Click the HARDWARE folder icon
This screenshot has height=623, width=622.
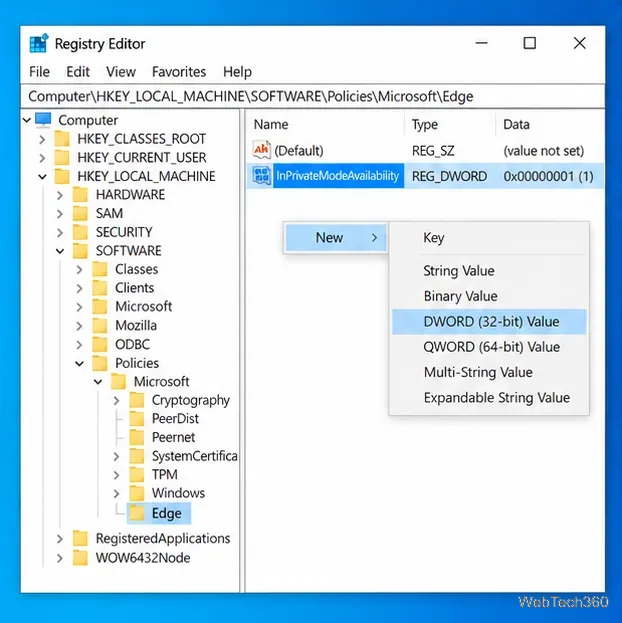coord(81,195)
